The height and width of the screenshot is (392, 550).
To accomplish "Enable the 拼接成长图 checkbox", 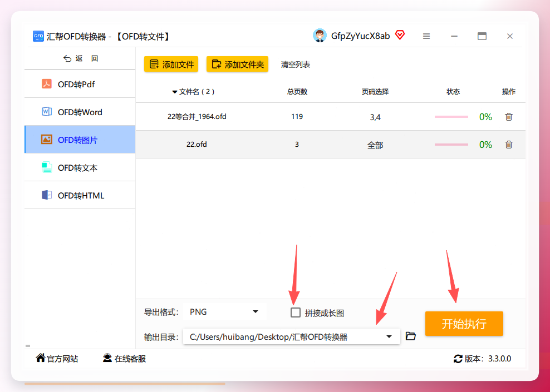I will click(296, 312).
